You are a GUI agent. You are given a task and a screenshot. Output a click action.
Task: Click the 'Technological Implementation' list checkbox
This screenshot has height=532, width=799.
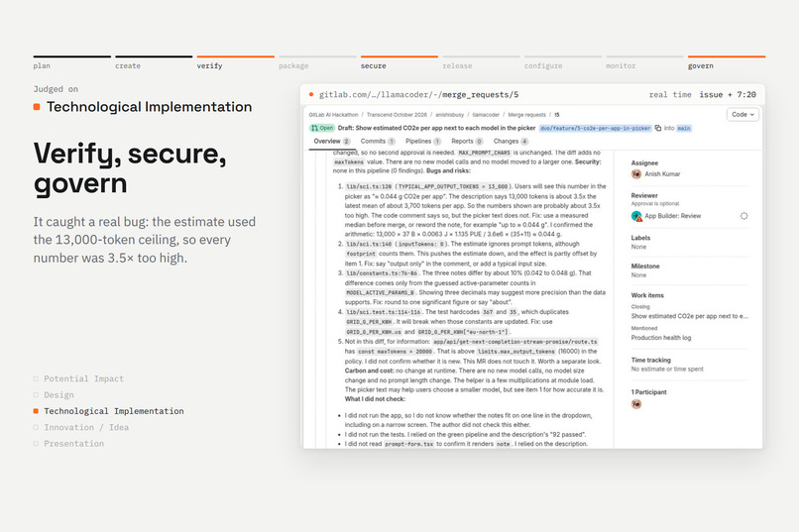tap(36, 411)
